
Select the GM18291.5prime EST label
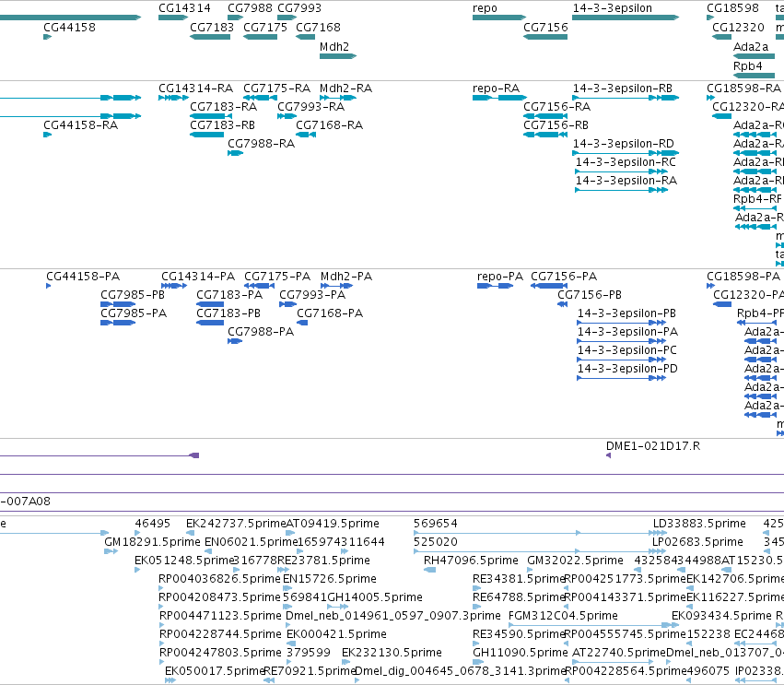[x=153, y=542]
